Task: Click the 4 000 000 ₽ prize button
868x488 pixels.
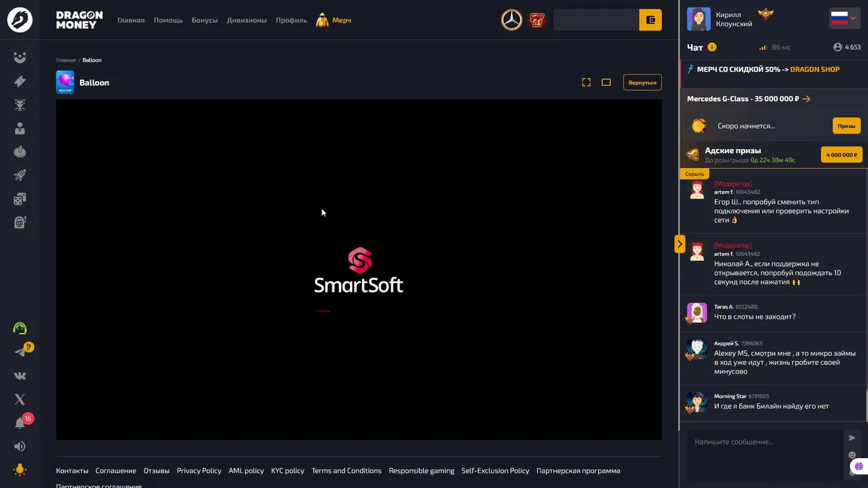Action: coord(842,155)
